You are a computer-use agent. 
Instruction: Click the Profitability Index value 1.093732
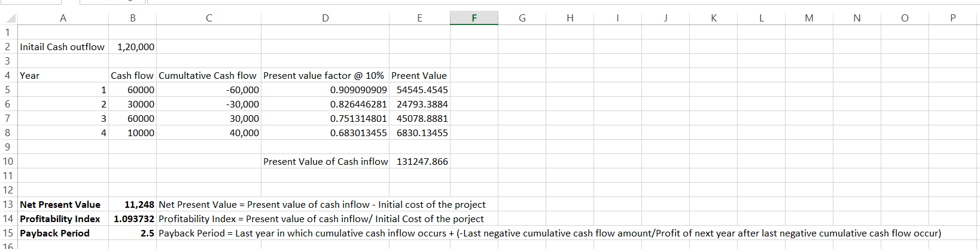pos(134,219)
